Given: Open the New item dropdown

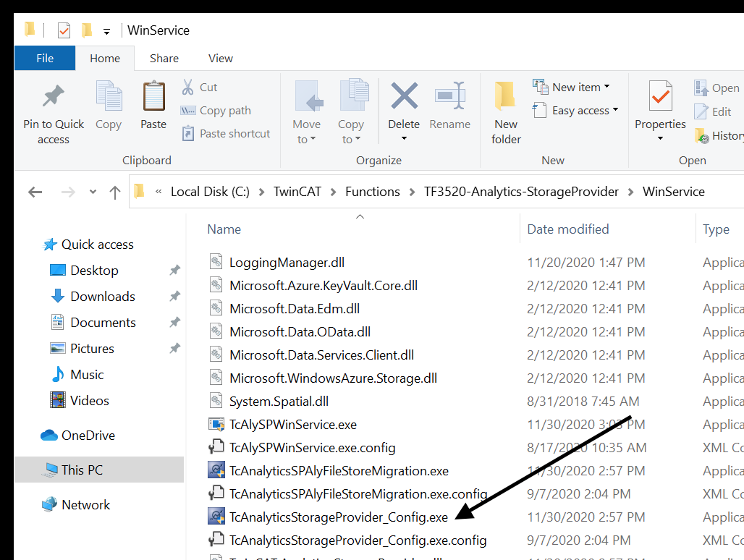Looking at the screenshot, I should click(x=572, y=88).
